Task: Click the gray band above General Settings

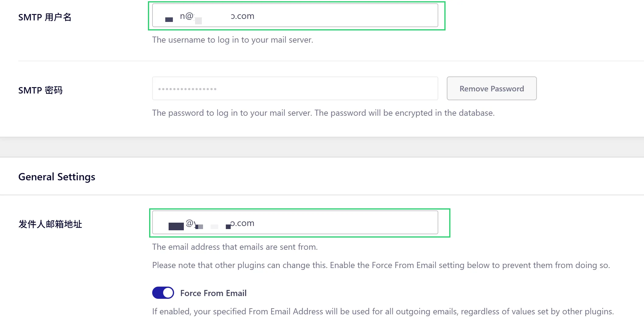Action: point(322,147)
